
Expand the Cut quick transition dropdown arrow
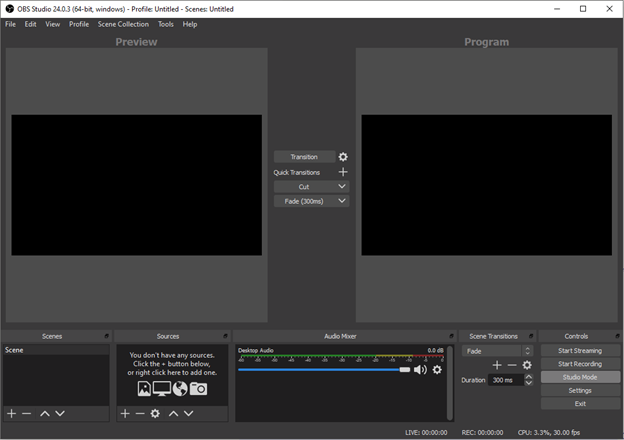[x=341, y=187]
